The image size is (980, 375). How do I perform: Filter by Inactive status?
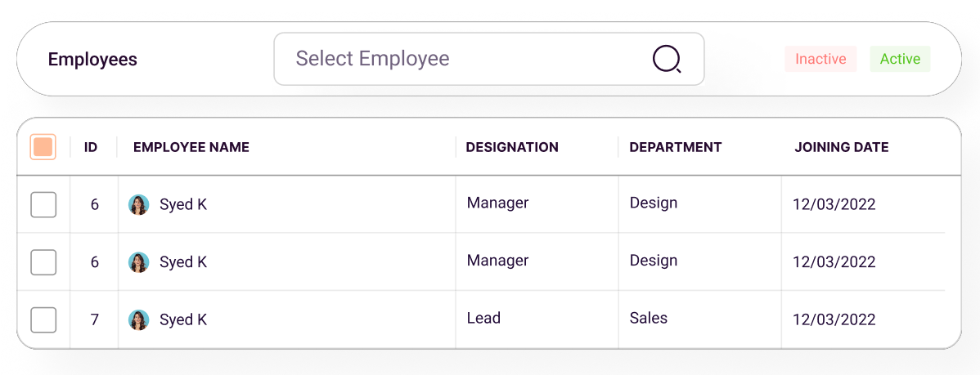coord(820,59)
